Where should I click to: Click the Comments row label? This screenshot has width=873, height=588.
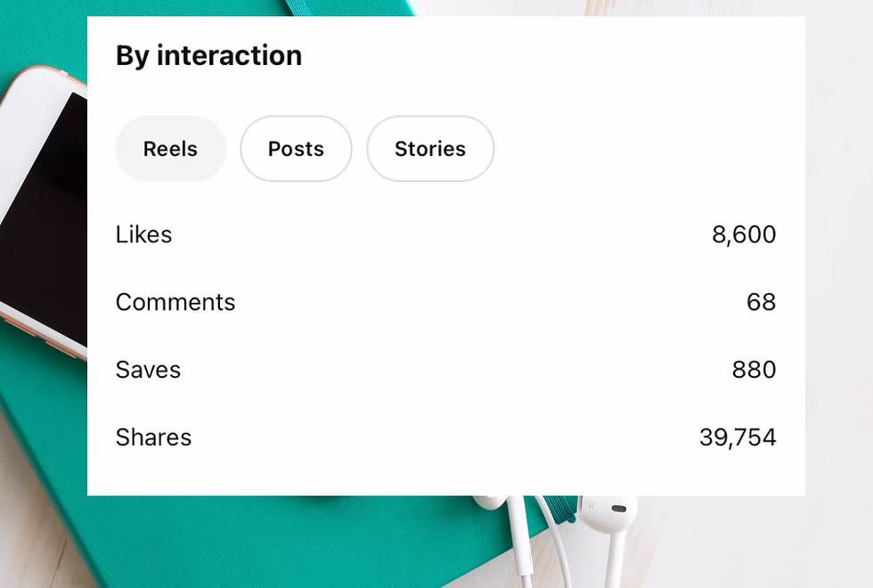coord(175,302)
